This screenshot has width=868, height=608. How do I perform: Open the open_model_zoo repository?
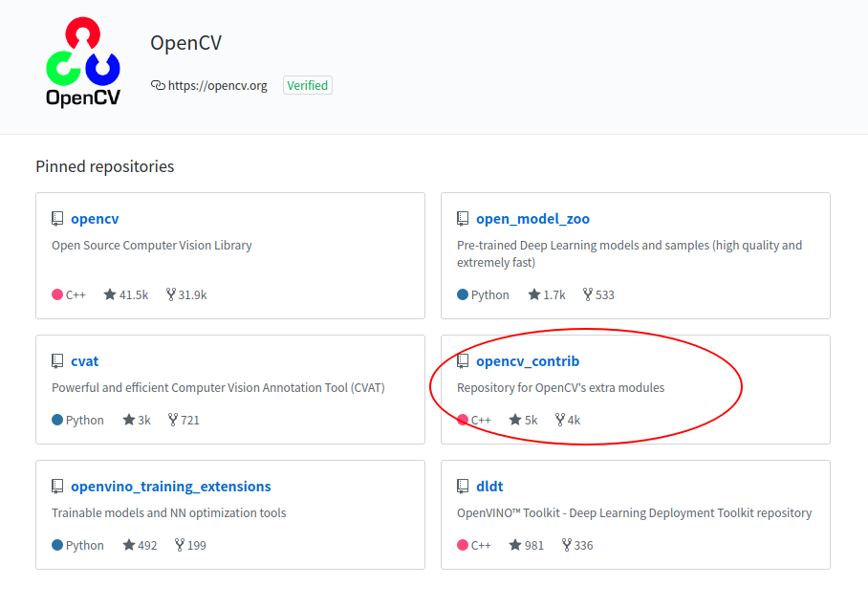(x=532, y=219)
